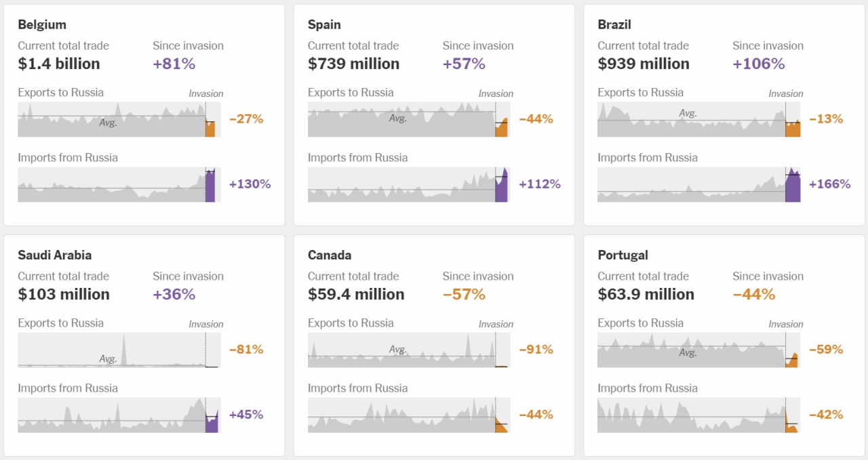Open Brazil's Exports to Russia chart
Screen dimensions: 868x460
(x=695, y=120)
